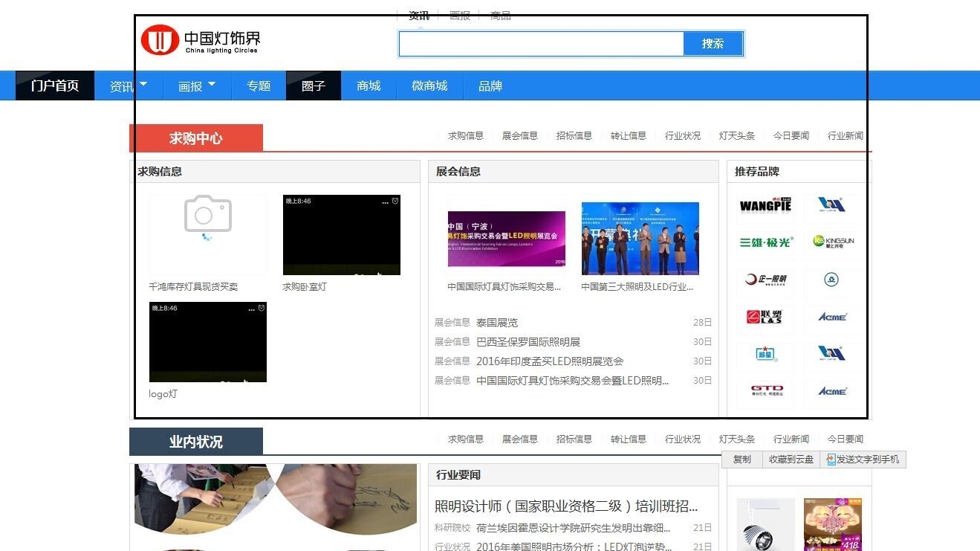Click the 企一照明 brand logo
This screenshot has height=551, width=980.
[x=765, y=280]
